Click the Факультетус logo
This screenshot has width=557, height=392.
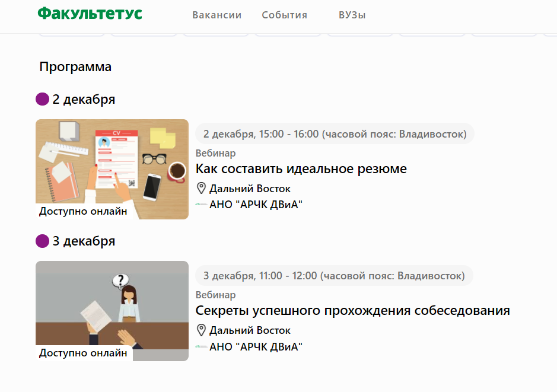(90, 14)
